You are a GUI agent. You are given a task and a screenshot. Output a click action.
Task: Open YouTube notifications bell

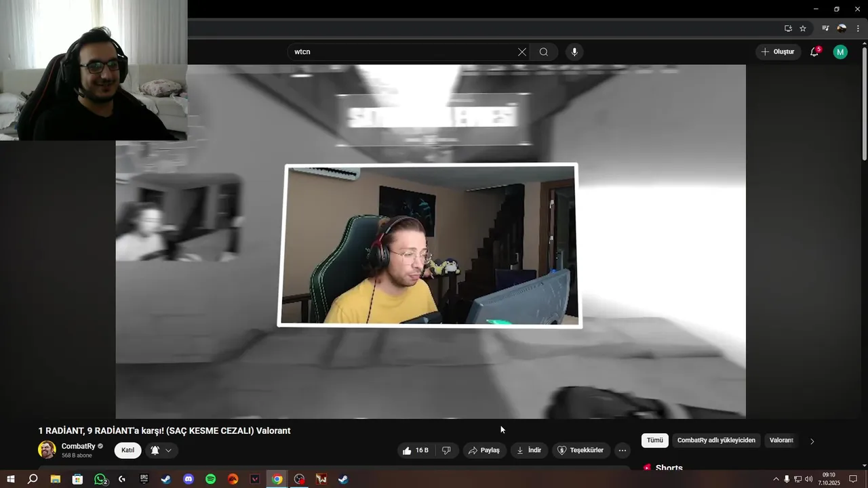coord(815,52)
